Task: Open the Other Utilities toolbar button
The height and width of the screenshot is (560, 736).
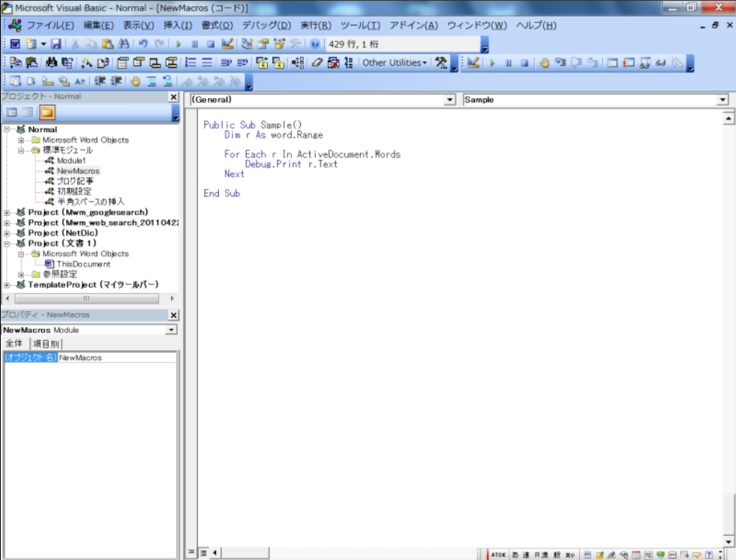Action: point(395,64)
